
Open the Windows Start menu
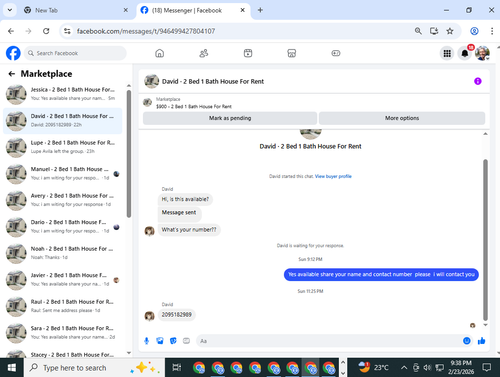point(12,368)
